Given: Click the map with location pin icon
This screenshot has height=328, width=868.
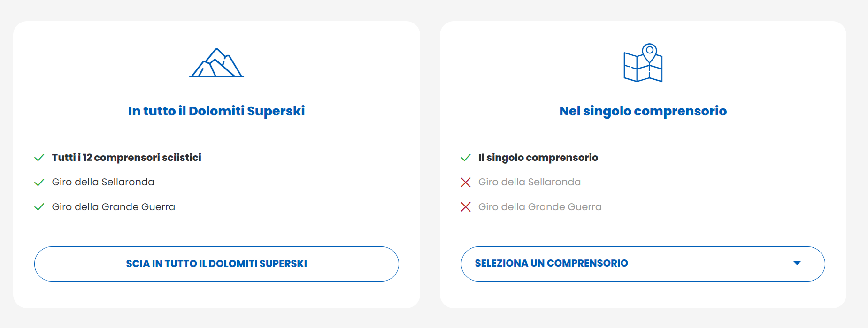Looking at the screenshot, I should click(643, 63).
